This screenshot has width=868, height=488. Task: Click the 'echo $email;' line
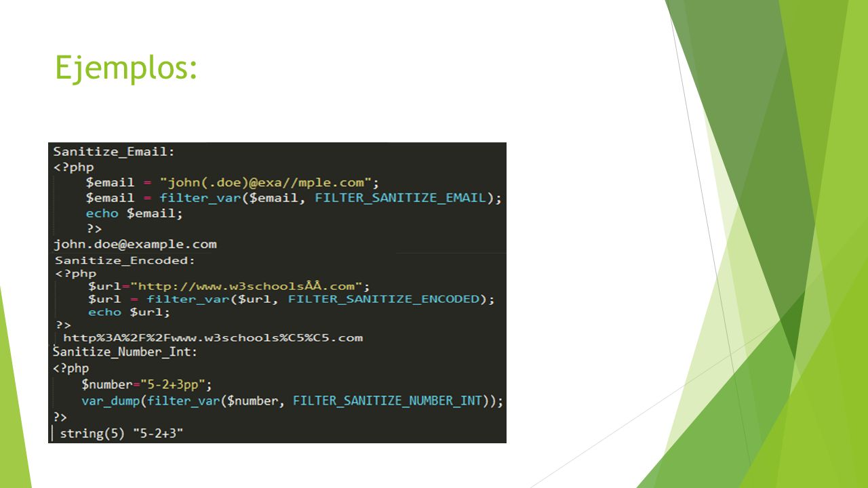[x=134, y=213]
